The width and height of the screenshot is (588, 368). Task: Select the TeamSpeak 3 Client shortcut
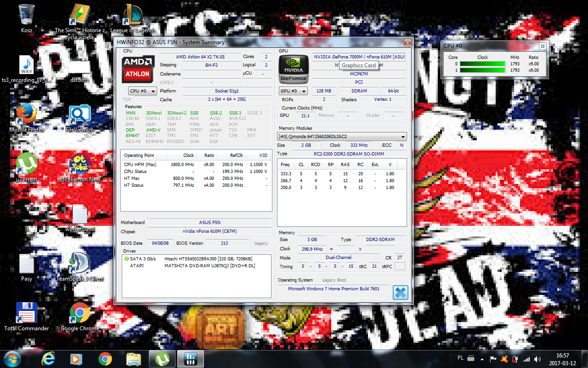(x=80, y=267)
